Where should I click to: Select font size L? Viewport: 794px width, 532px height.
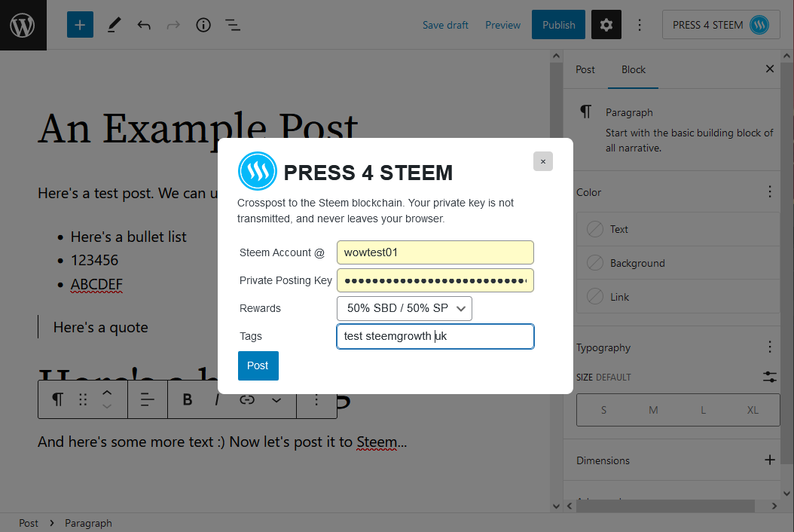pyautogui.click(x=703, y=410)
